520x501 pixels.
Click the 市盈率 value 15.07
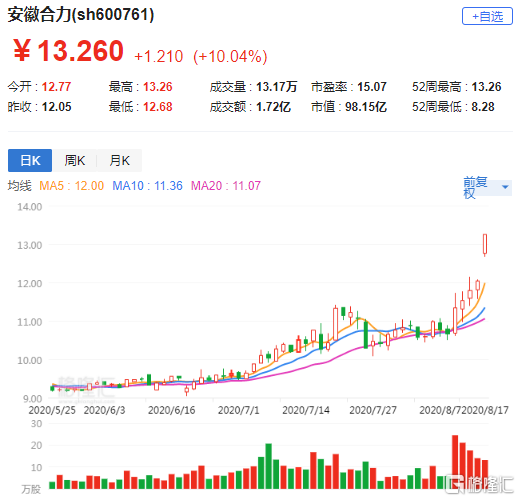pos(372,87)
